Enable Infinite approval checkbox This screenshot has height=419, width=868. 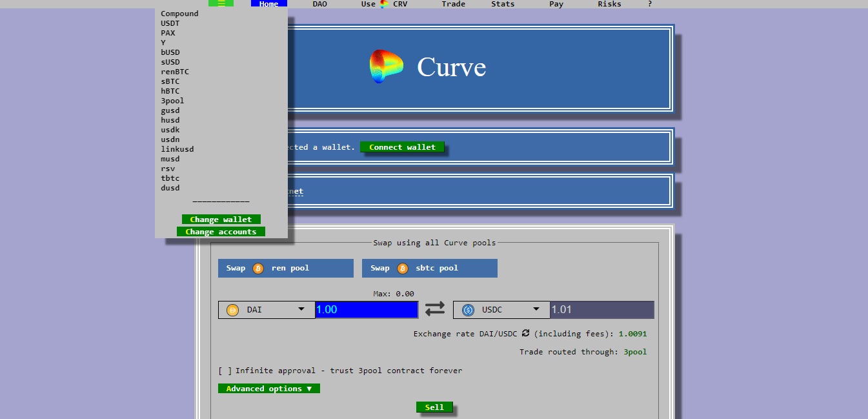click(x=225, y=371)
